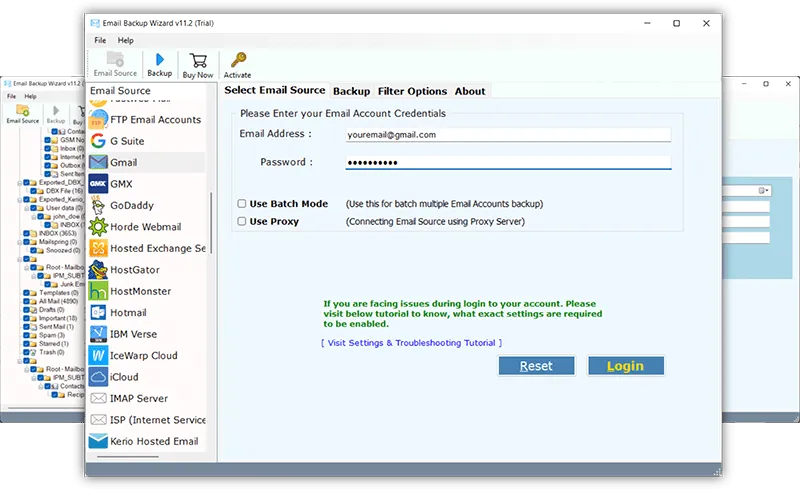The height and width of the screenshot is (490, 800).
Task: Minimize the Email Backup Wizard window
Action: [647, 23]
